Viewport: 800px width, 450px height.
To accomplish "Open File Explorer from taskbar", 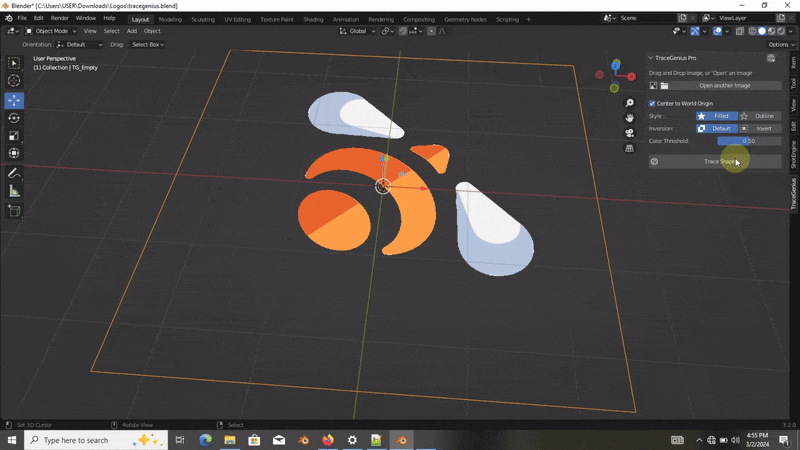I will click(230, 440).
